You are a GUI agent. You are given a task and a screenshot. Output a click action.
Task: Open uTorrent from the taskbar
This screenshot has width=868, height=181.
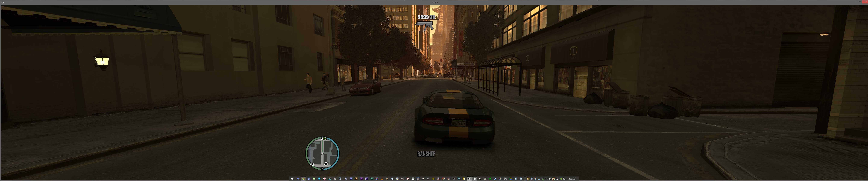[x=314, y=179]
